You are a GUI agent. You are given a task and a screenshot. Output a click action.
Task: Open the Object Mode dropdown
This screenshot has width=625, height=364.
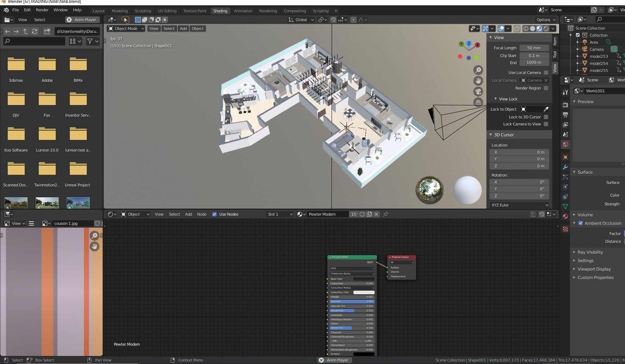click(x=126, y=29)
